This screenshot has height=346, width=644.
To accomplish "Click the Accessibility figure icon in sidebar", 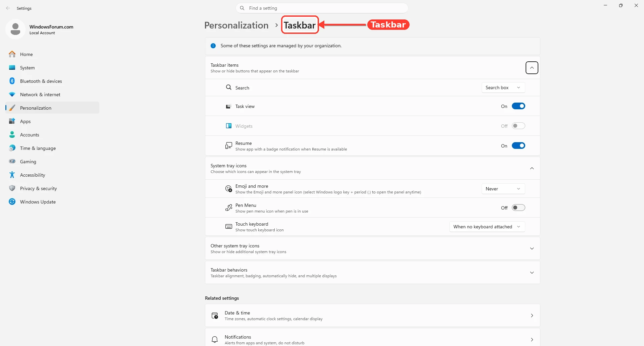I will 12,175.
